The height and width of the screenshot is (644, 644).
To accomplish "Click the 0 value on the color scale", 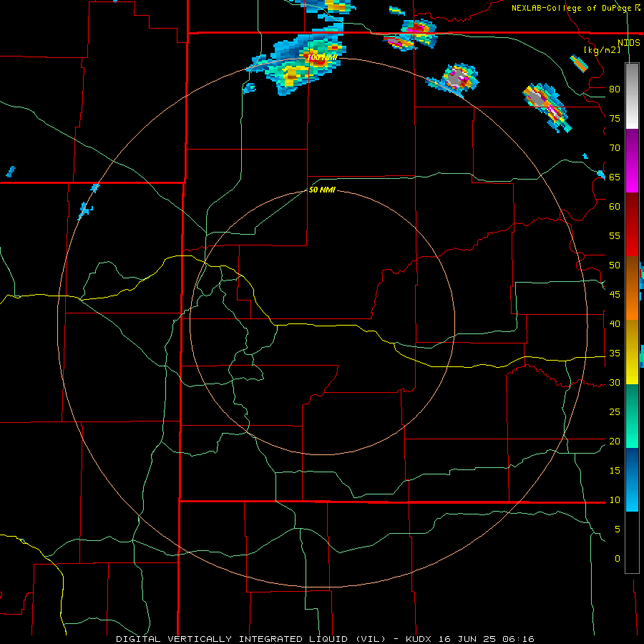I will [618, 559].
